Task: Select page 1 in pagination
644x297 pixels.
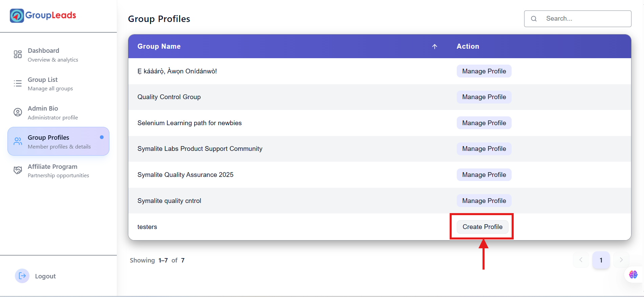Action: click(x=601, y=260)
